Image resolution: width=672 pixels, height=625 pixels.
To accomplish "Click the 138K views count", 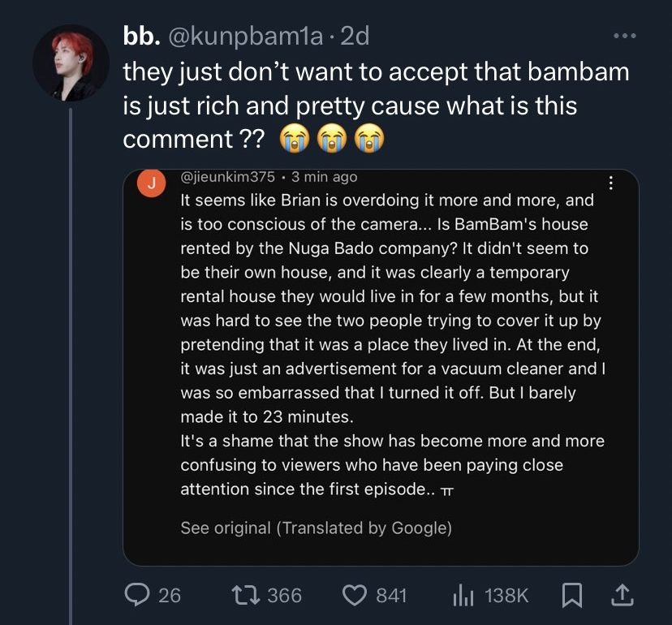I will [x=507, y=596].
